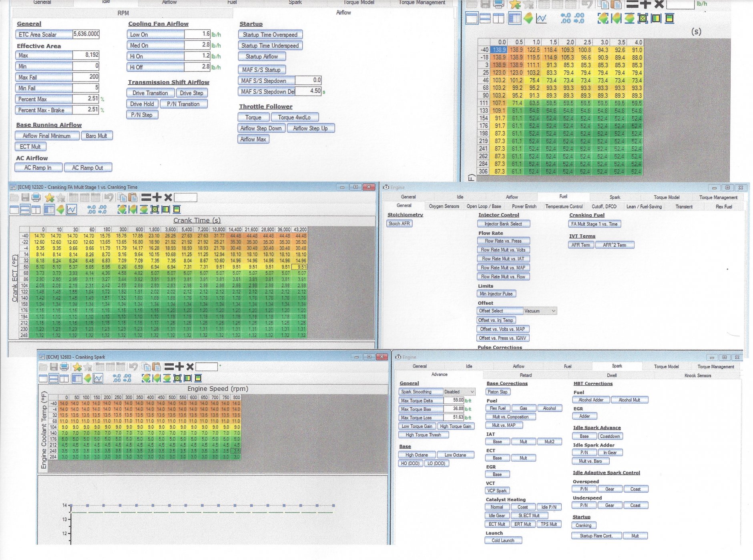Paste table data in Cranking FA Mult window

pos(133,197)
